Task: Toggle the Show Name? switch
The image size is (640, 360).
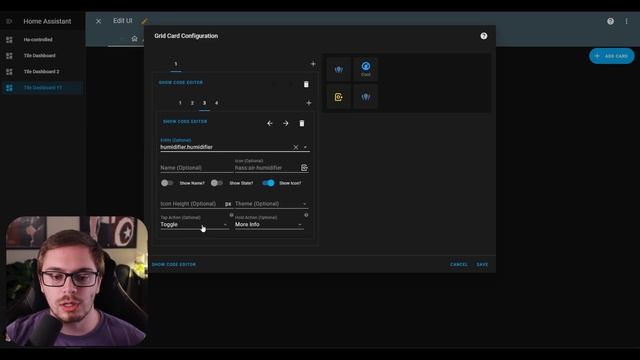Action: [x=167, y=183]
